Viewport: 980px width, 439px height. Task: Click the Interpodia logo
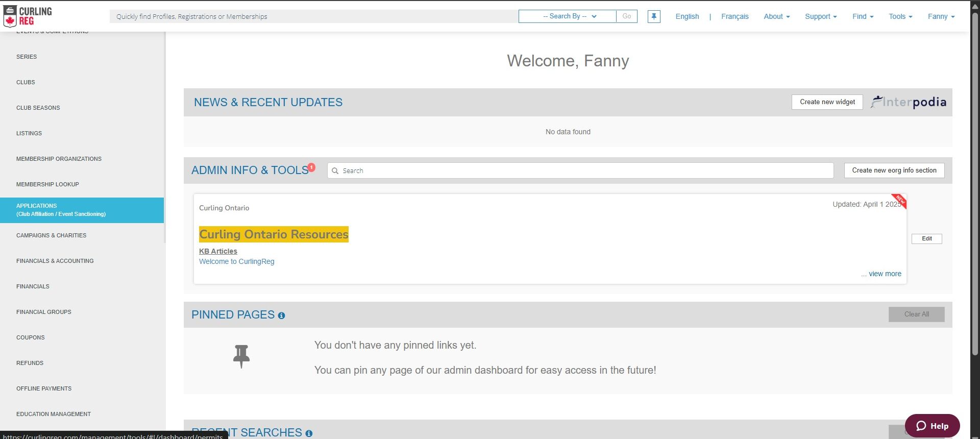pyautogui.click(x=908, y=102)
